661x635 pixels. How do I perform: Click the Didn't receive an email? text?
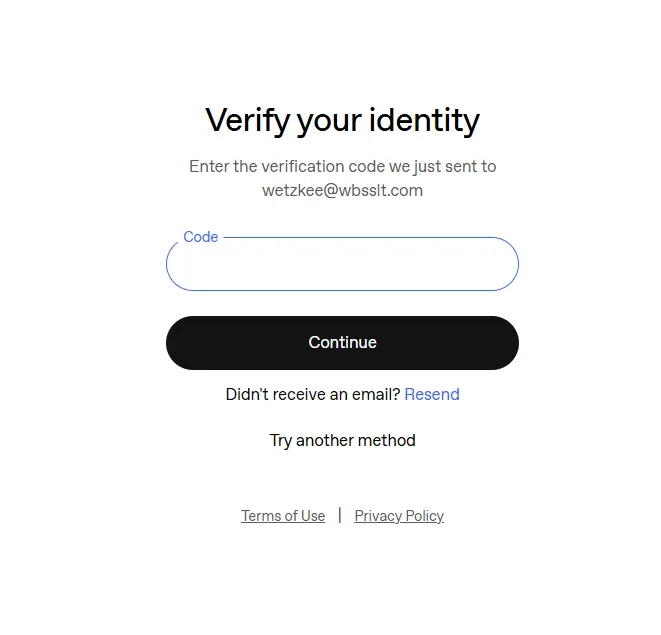(313, 395)
